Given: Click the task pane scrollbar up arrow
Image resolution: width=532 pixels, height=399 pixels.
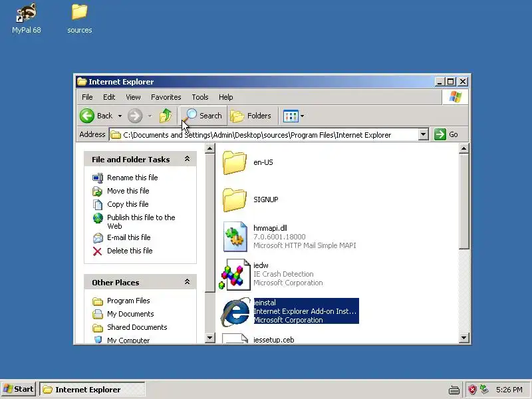Looking at the screenshot, I should [x=210, y=148].
